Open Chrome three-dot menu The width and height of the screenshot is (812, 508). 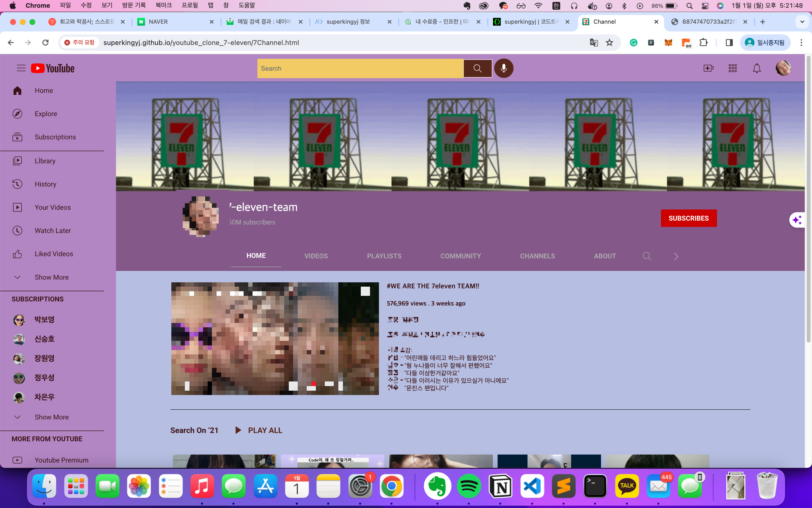click(x=801, y=43)
